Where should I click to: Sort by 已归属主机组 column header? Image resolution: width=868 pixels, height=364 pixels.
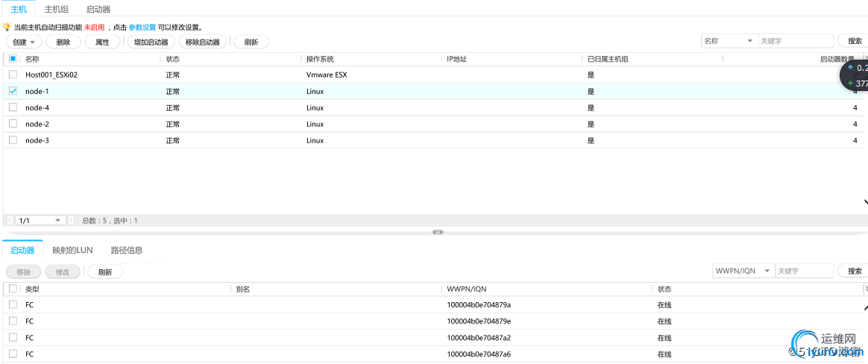tap(608, 59)
